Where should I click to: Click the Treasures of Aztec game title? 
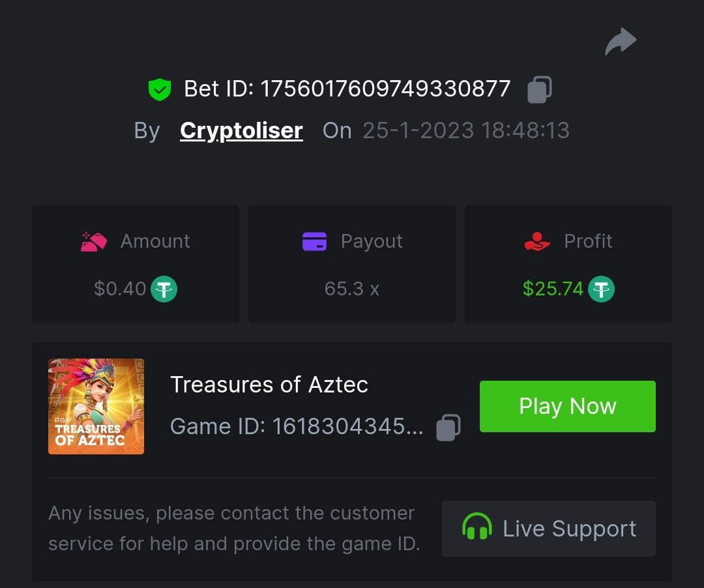269,385
